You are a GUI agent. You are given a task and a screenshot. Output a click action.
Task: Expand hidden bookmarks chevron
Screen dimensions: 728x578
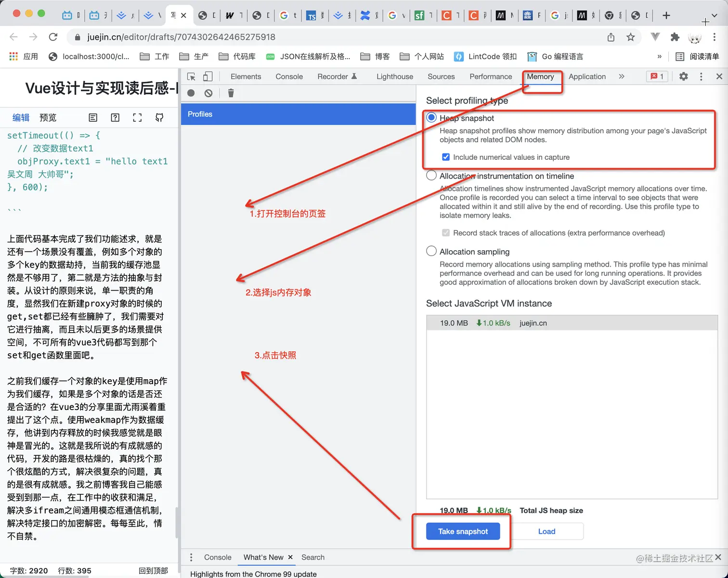(x=659, y=56)
